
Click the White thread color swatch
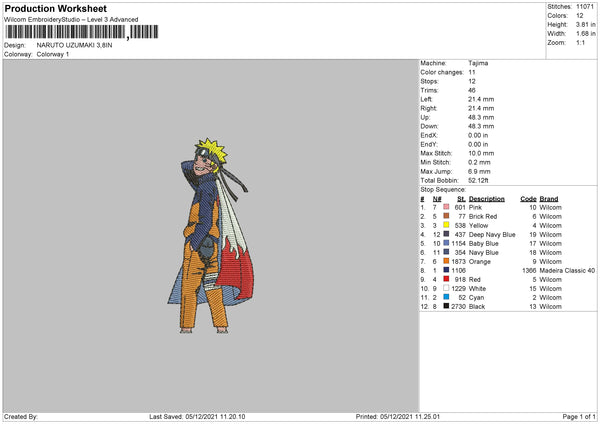pyautogui.click(x=446, y=288)
